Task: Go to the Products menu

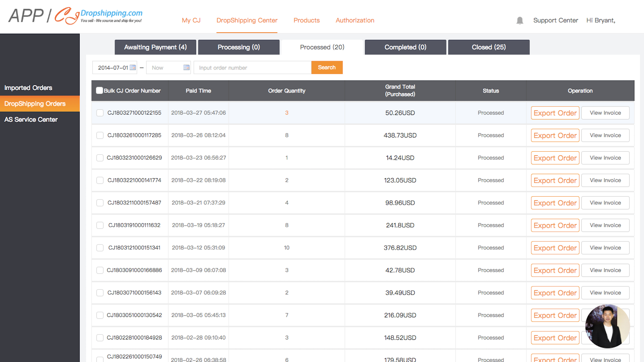Action: [x=306, y=21]
